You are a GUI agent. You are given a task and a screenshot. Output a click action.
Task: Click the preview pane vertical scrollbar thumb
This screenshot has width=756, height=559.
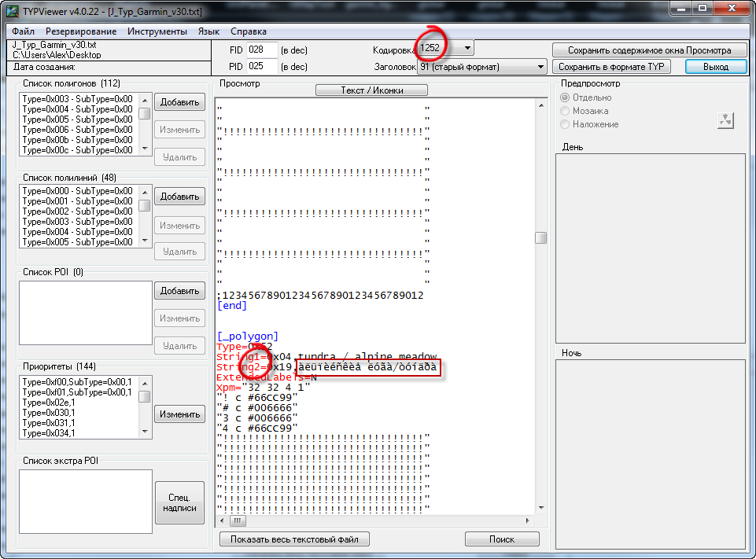tap(540, 238)
